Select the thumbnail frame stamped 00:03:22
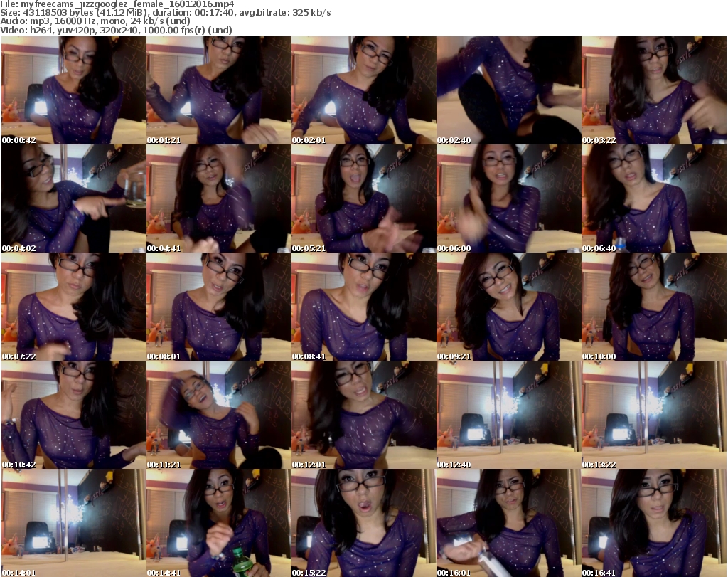The width and height of the screenshot is (728, 577). point(654,90)
